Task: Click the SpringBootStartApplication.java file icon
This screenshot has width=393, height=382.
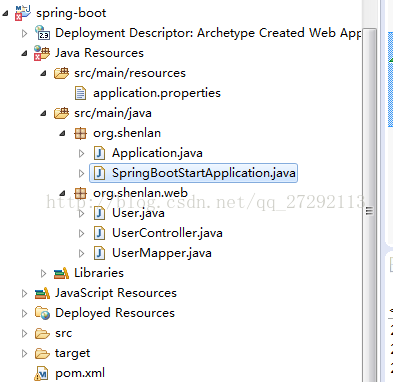Action: [x=99, y=173]
